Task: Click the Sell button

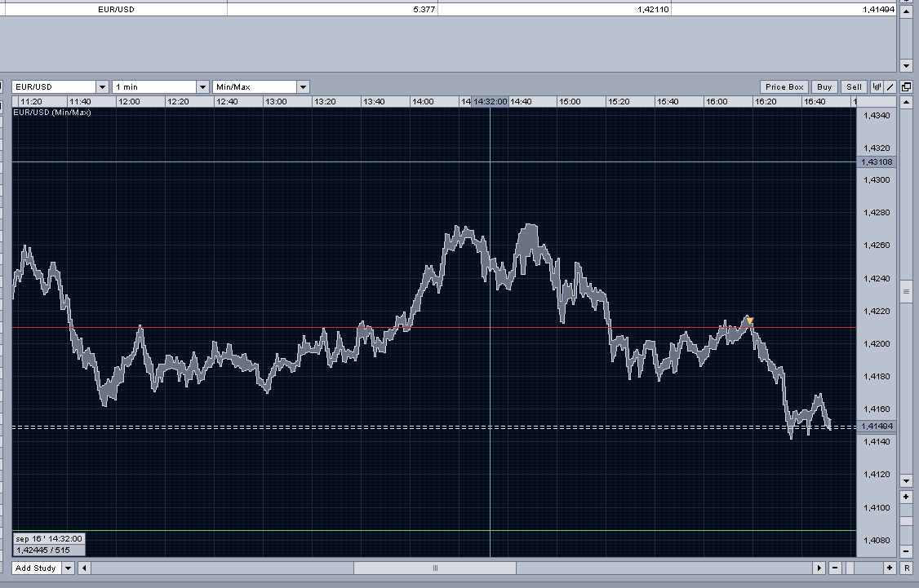Action: point(854,86)
